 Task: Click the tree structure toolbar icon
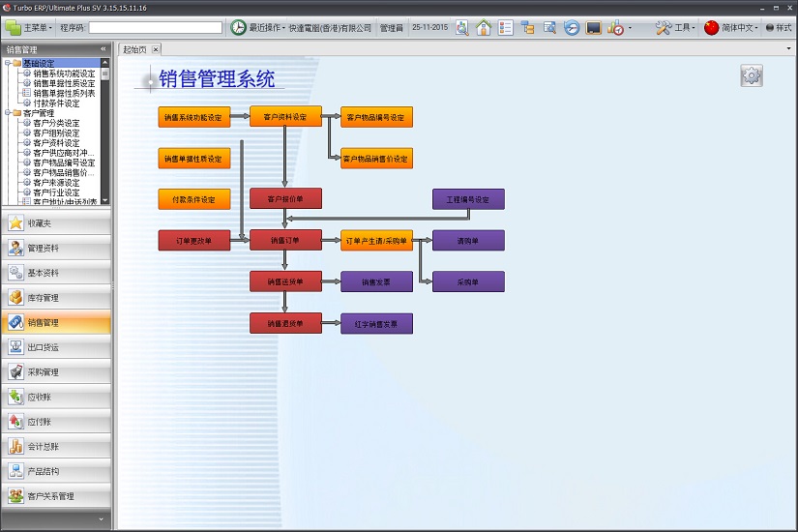(x=528, y=27)
